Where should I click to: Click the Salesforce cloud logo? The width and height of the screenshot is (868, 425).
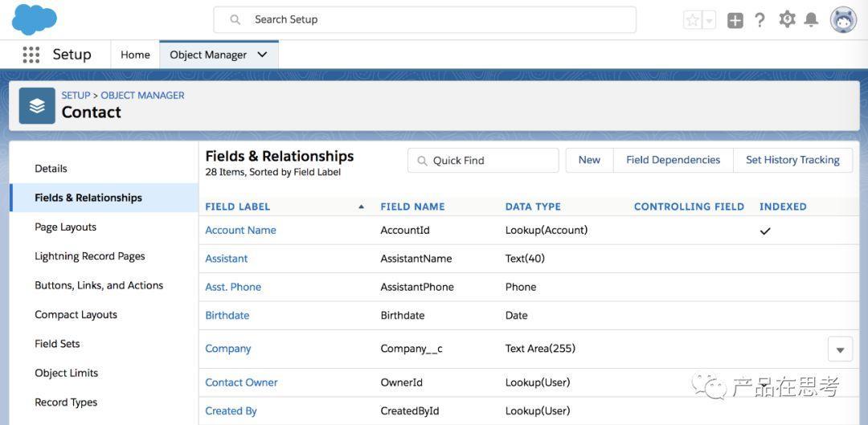35,19
